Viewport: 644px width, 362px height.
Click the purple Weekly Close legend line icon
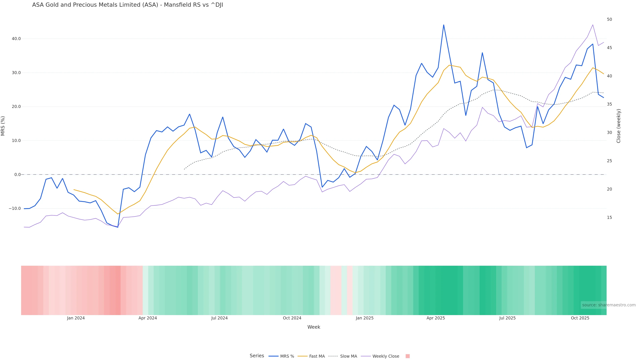[x=366, y=356]
